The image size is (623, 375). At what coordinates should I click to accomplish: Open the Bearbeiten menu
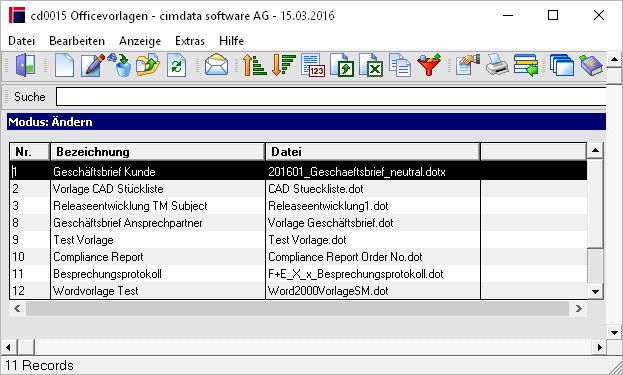pyautogui.click(x=77, y=41)
